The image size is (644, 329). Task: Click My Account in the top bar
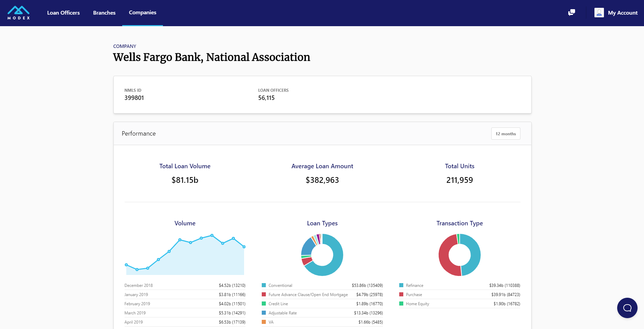(623, 13)
